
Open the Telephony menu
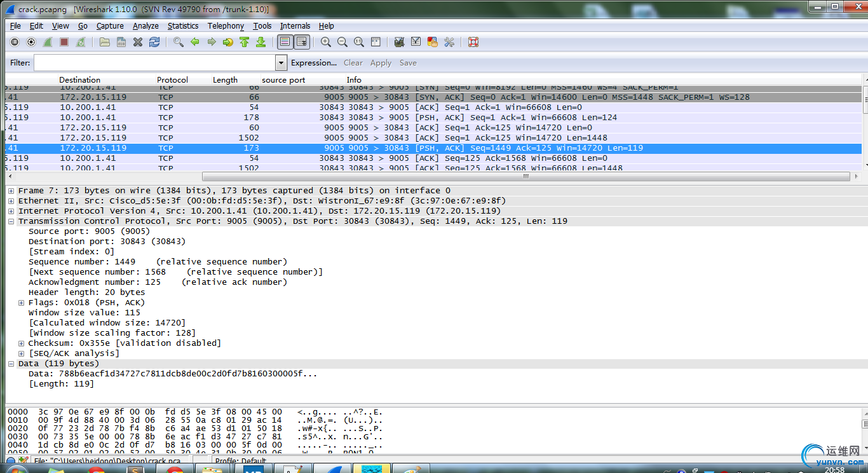[x=226, y=25]
